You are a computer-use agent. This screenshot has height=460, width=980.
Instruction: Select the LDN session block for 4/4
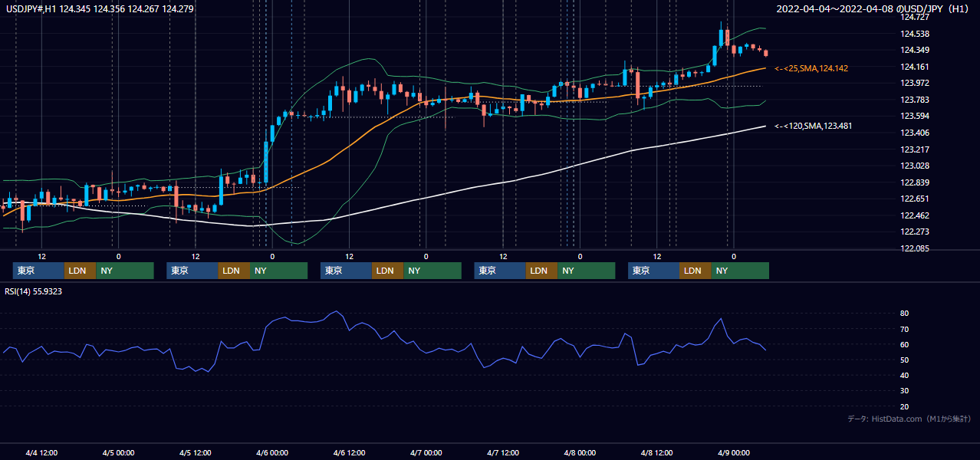pos(80,271)
